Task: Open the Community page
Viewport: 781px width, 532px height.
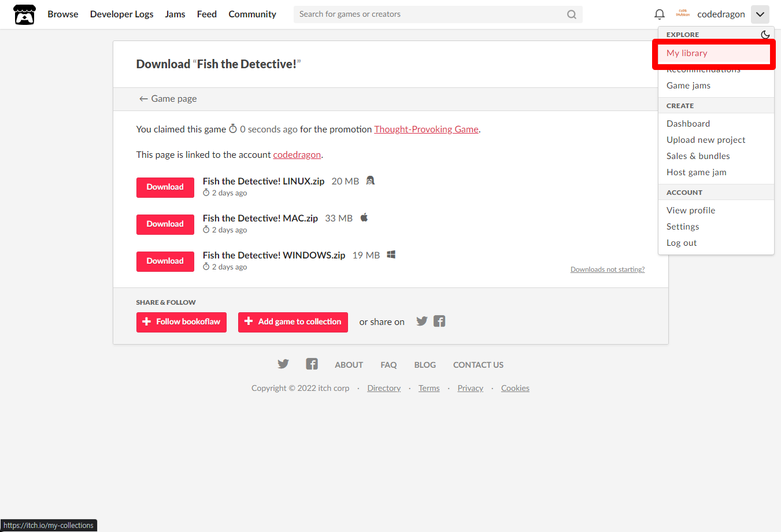Action: (252, 14)
